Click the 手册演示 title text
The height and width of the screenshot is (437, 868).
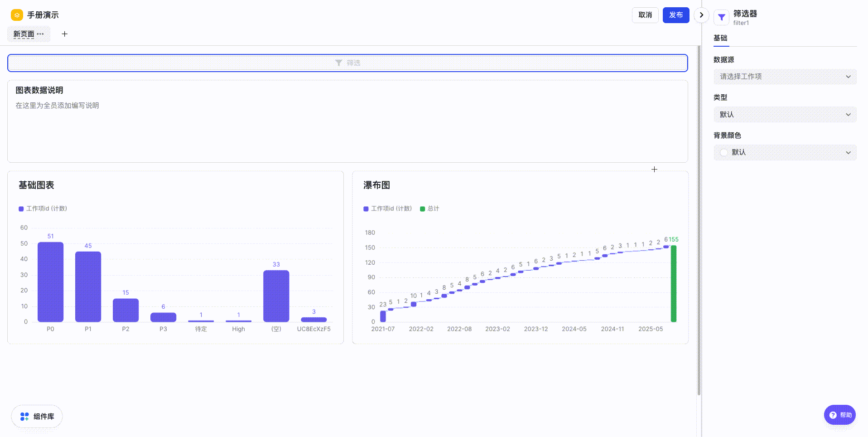coord(43,15)
